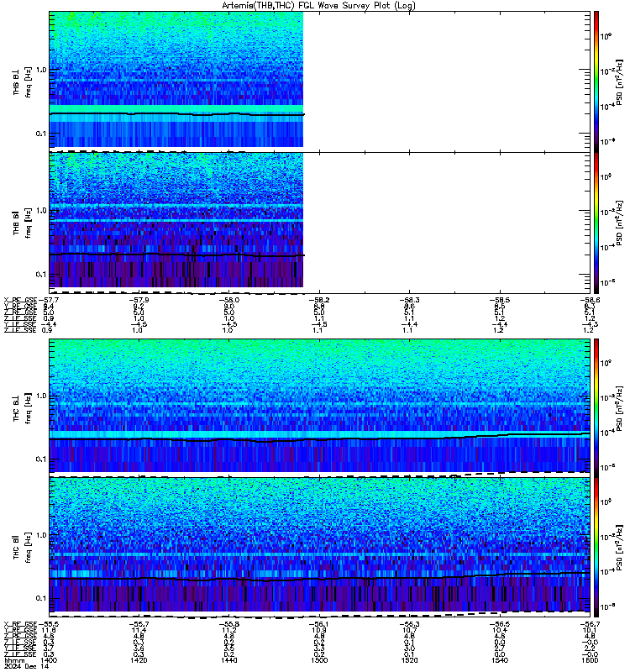Select the time label '1600'

(x=590, y=660)
